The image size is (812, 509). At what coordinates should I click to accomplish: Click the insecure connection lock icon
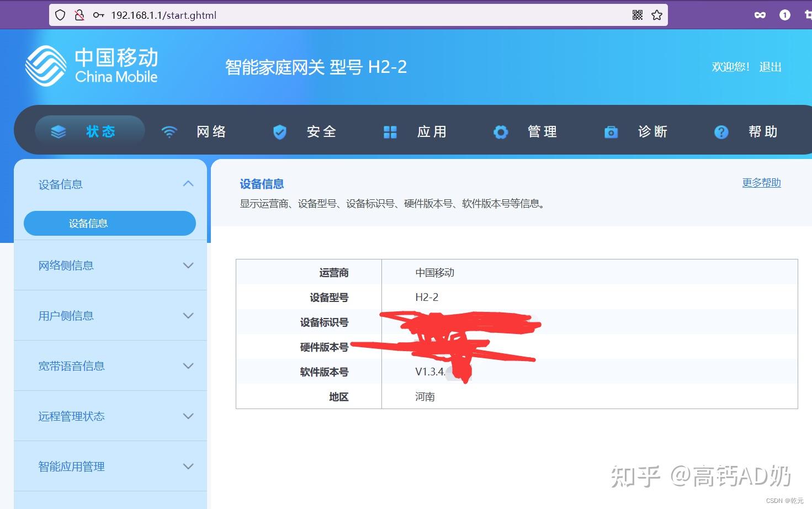79,15
